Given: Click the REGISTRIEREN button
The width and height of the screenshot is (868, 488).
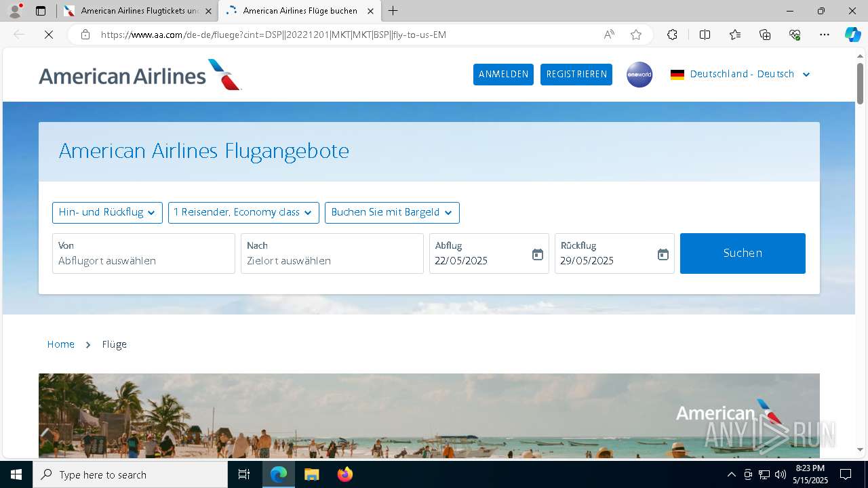Looking at the screenshot, I should click(x=576, y=75).
